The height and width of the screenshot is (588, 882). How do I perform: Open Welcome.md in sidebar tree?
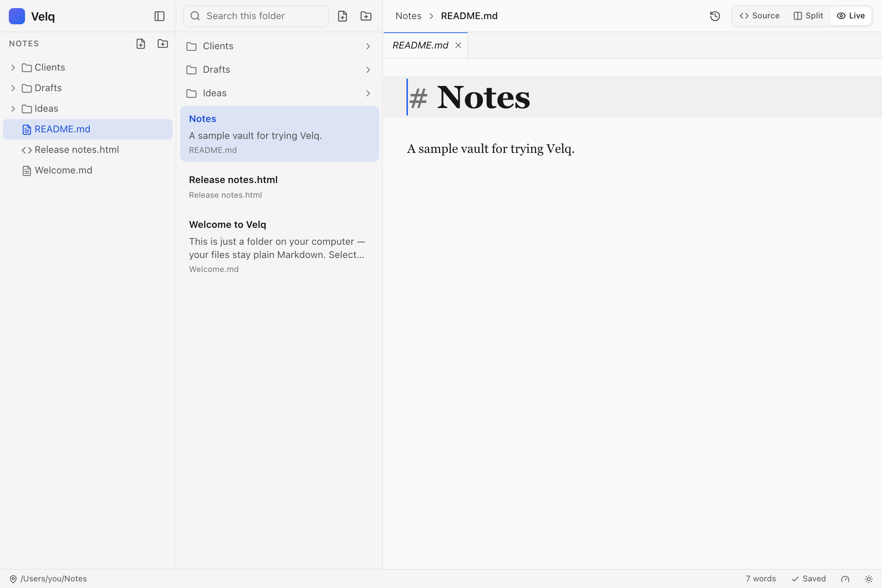point(88,171)
